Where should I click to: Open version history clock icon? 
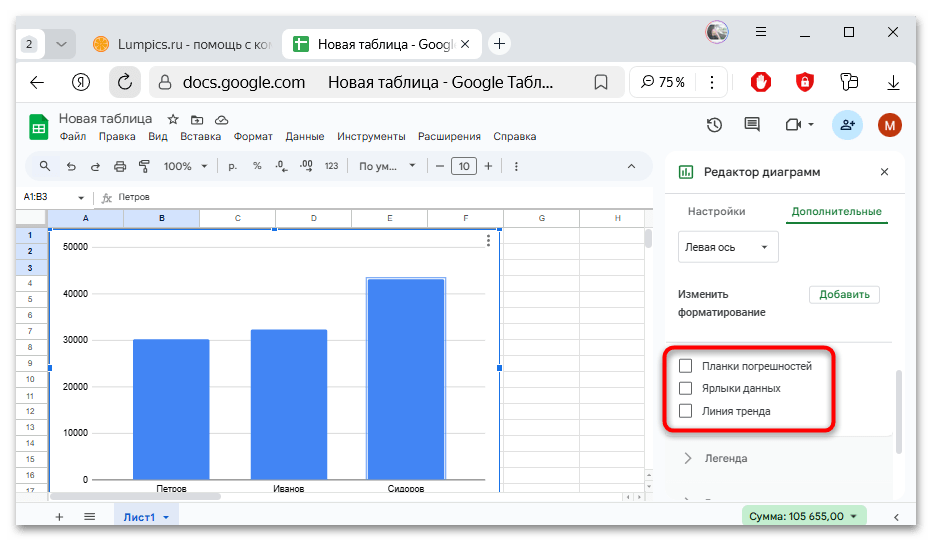click(x=714, y=125)
